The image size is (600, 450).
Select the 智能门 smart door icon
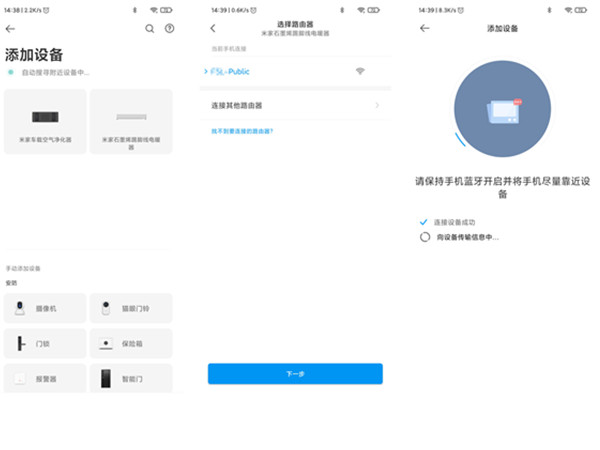tap(105, 378)
